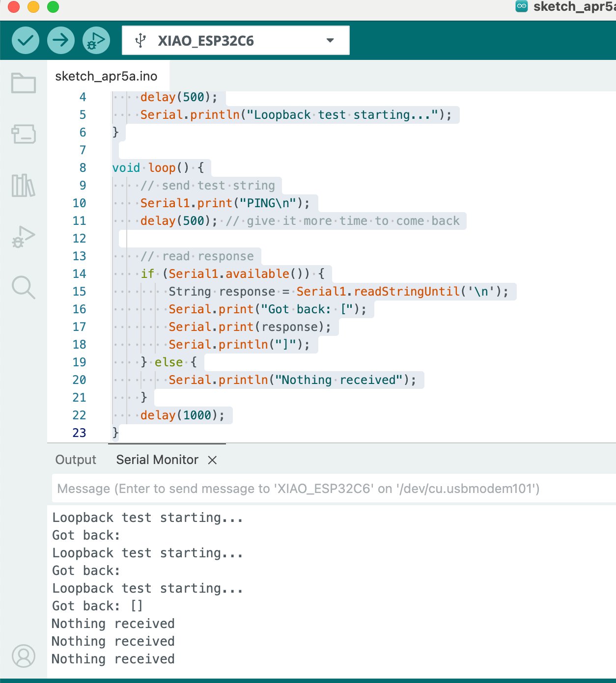Click the Verify (checkmark) button
Image resolution: width=616 pixels, height=683 pixels.
pyautogui.click(x=26, y=40)
